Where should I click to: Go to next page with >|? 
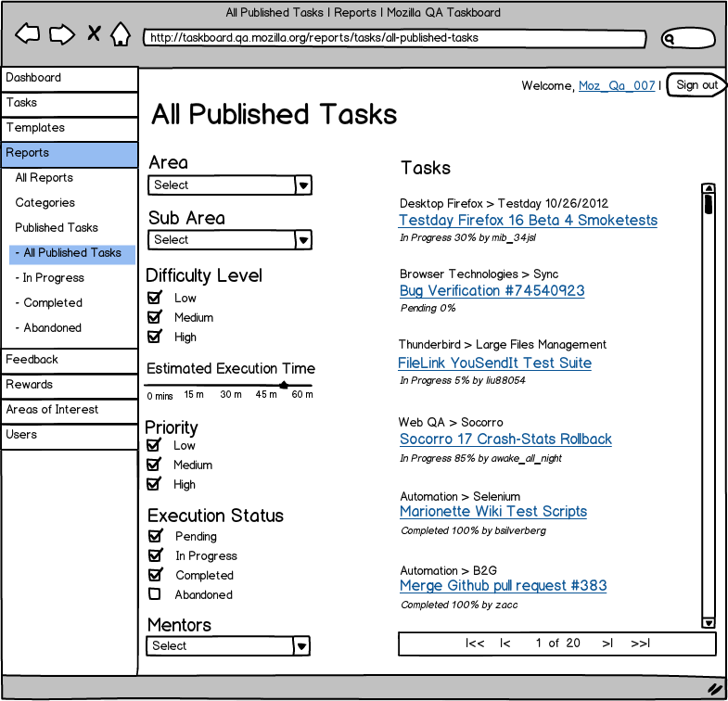point(607,644)
